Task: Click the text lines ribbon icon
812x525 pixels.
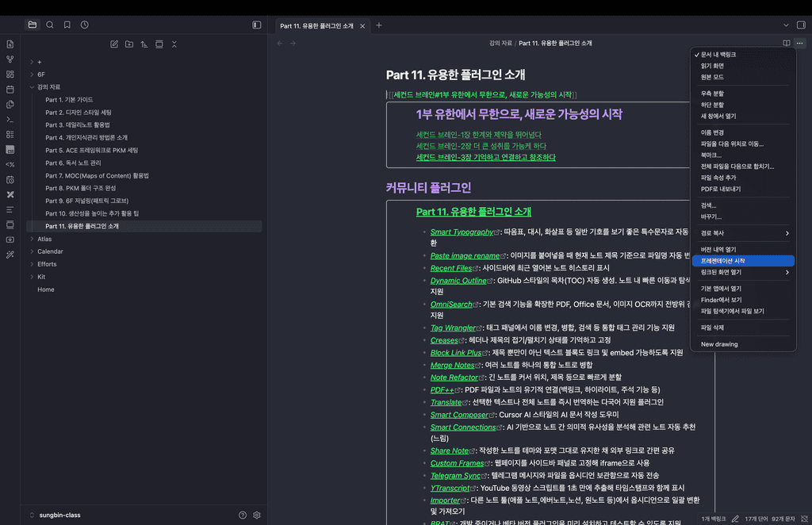Action: pyautogui.click(x=10, y=209)
